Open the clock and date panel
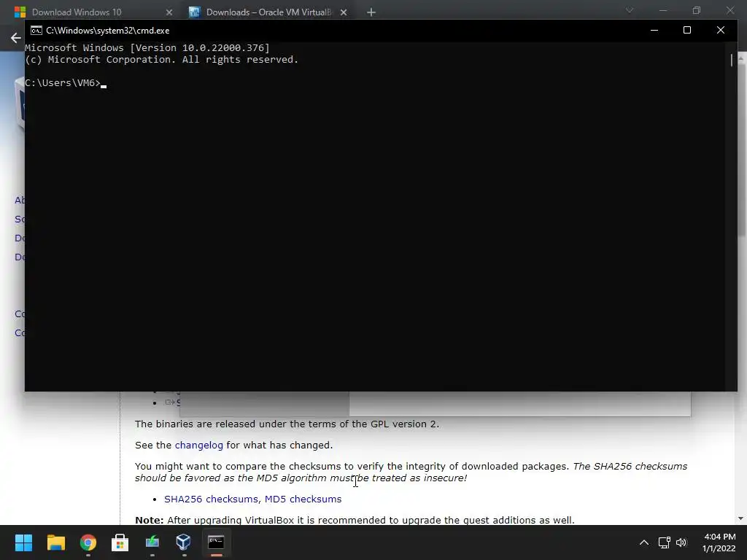 click(719, 542)
